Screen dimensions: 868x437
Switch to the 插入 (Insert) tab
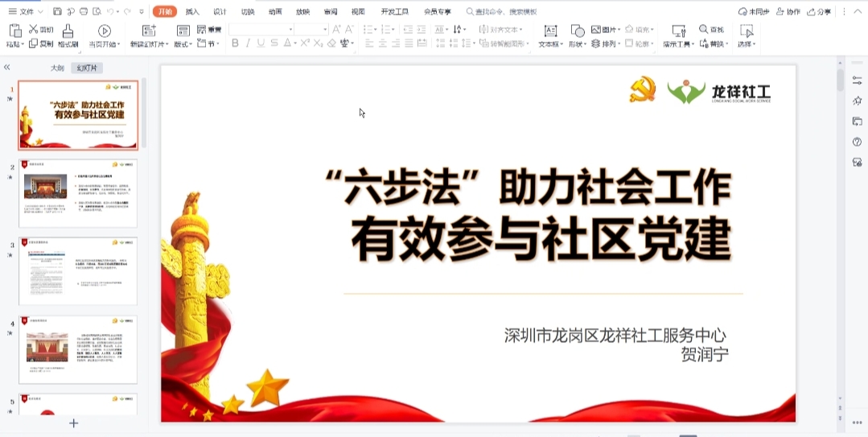coord(192,12)
